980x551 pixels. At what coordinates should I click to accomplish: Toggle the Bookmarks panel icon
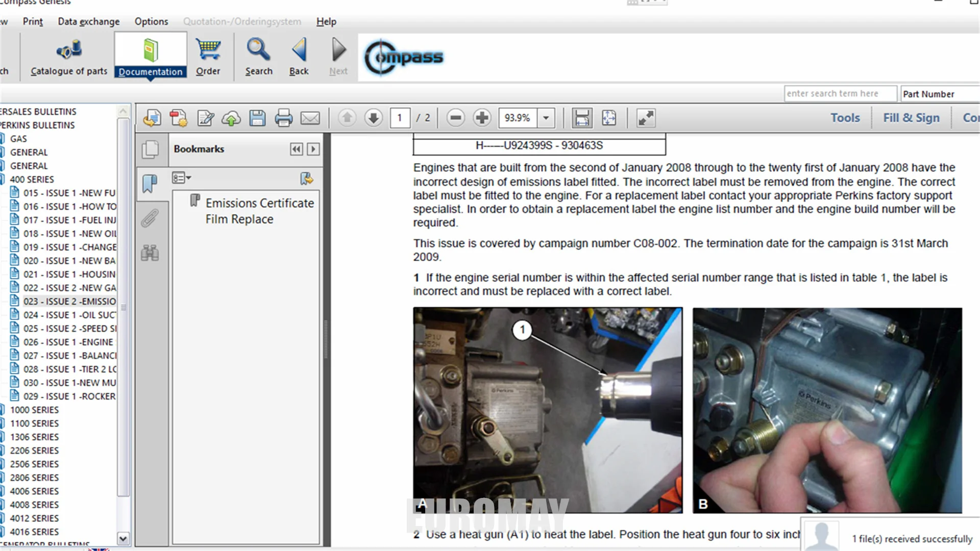click(150, 184)
